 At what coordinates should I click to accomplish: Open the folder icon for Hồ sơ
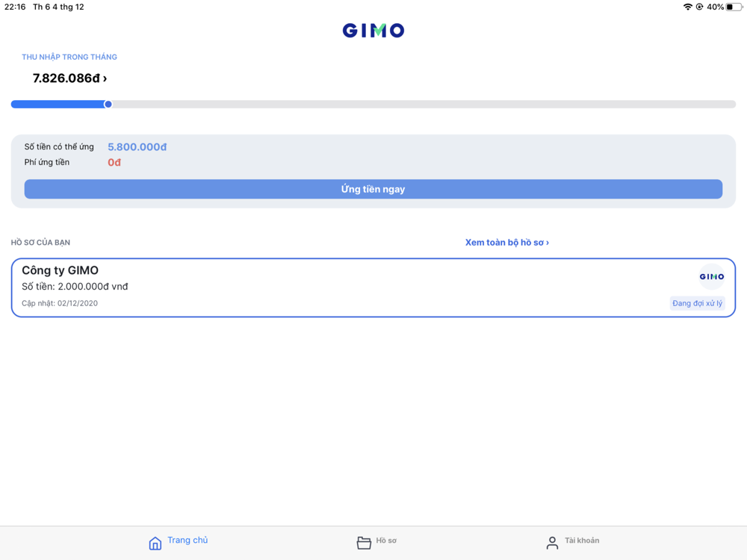coord(364,543)
